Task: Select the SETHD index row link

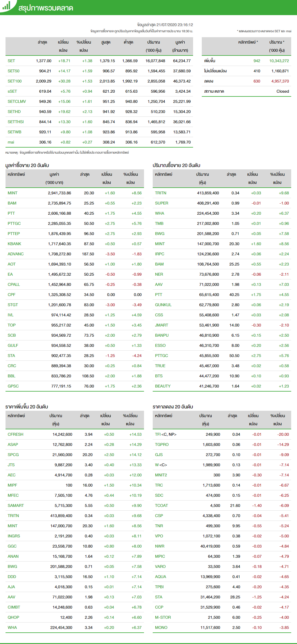Action: (x=14, y=112)
